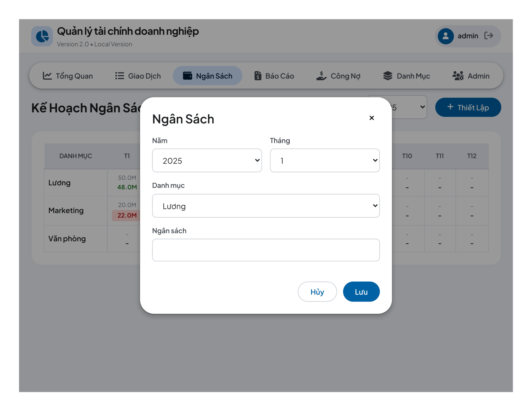Click the wallet icon on Ngân Sách tab
Screen dimensions: 532x411
[188, 76]
